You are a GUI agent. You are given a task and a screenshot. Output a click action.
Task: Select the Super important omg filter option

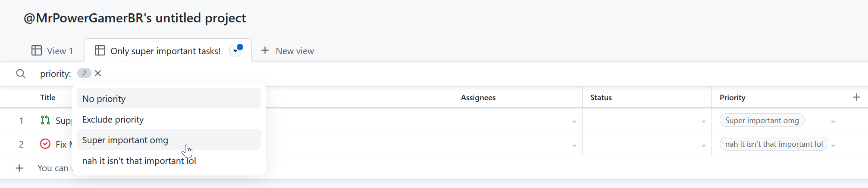169,140
